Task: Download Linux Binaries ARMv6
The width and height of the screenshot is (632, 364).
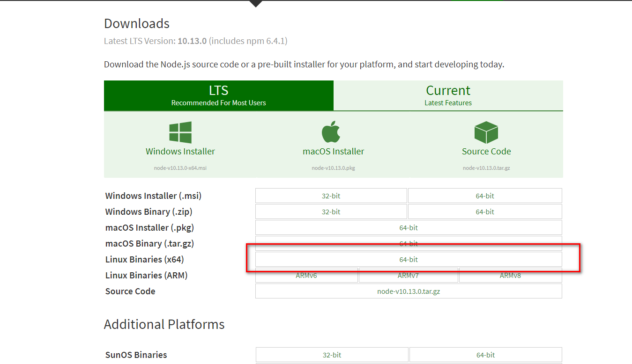Action: pyautogui.click(x=306, y=276)
